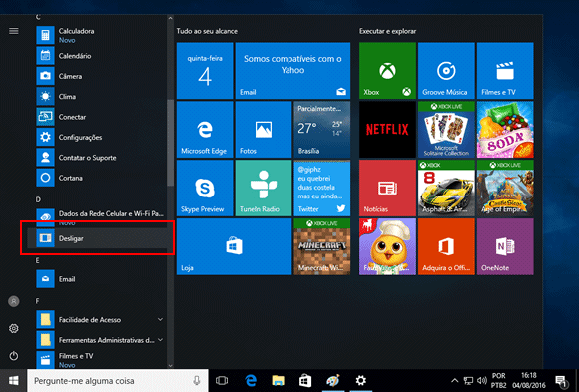Open the Twitter tile
Viewport: 579px width, 392px height.
pos(322,188)
